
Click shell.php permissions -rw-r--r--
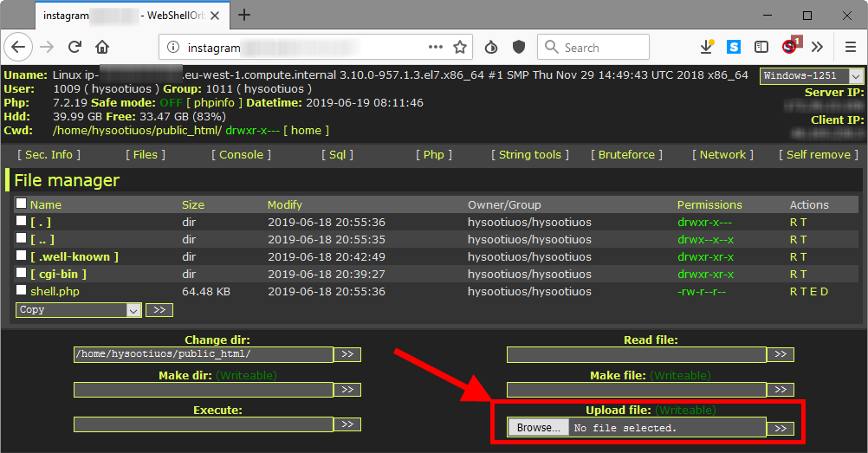[x=702, y=291]
